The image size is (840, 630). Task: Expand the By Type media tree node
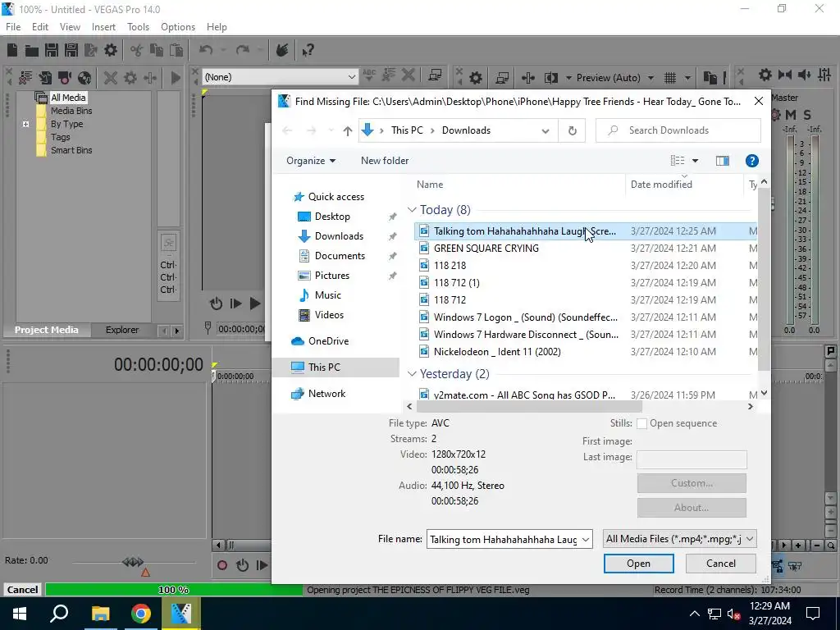tap(25, 124)
